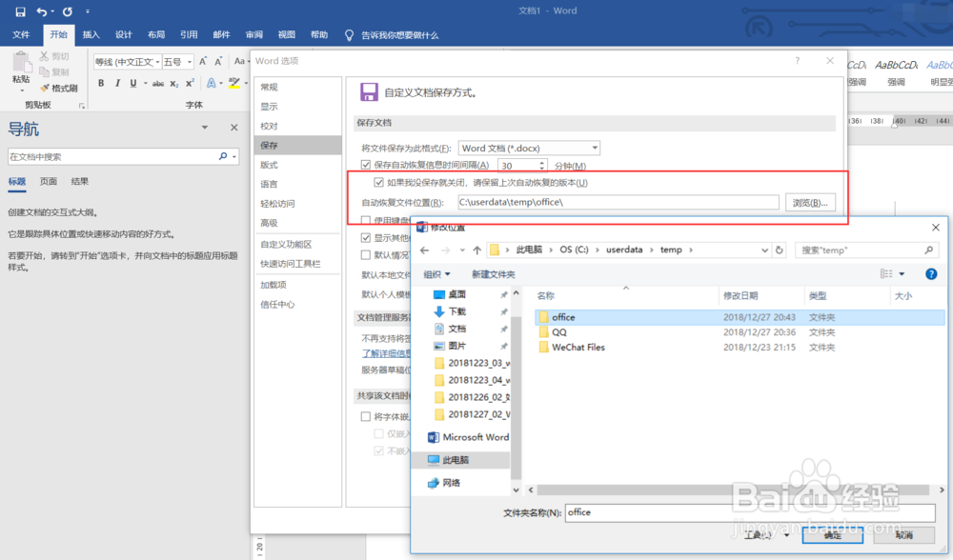Toggle Underline formatting
Screen dimensions: 953x560
(x=132, y=83)
